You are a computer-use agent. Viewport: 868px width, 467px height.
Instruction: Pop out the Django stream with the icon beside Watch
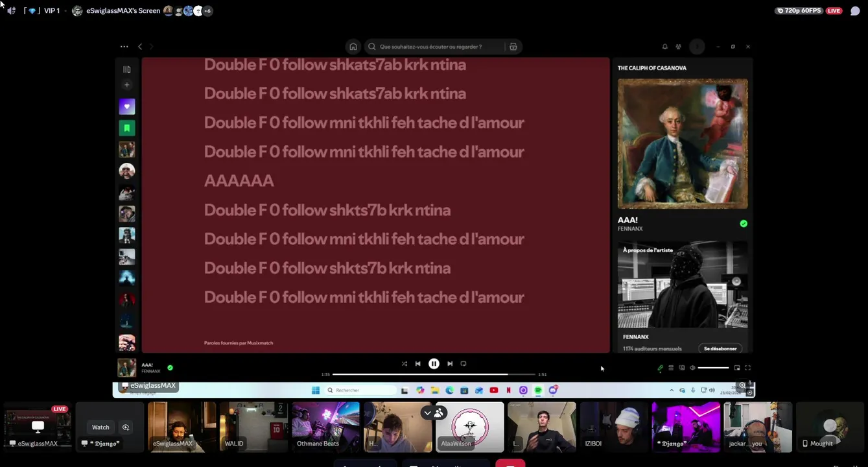point(126,427)
